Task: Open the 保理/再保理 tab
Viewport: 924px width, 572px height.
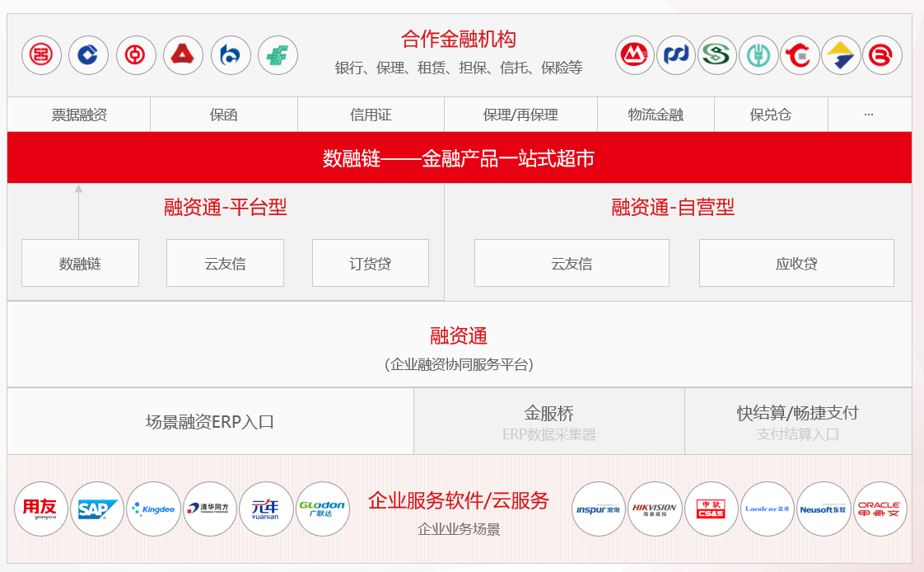Action: click(x=520, y=115)
